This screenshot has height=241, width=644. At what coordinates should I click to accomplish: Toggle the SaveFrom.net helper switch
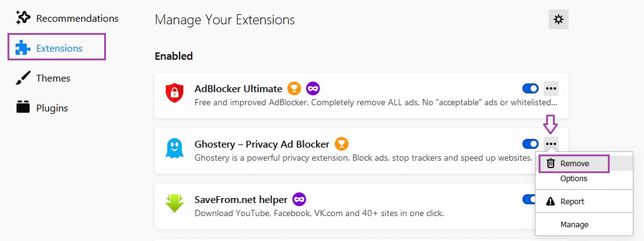point(529,199)
